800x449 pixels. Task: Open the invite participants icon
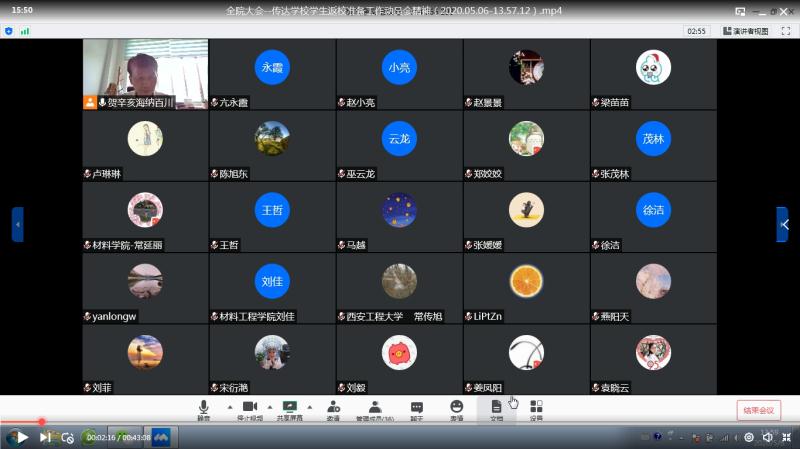[333, 409]
